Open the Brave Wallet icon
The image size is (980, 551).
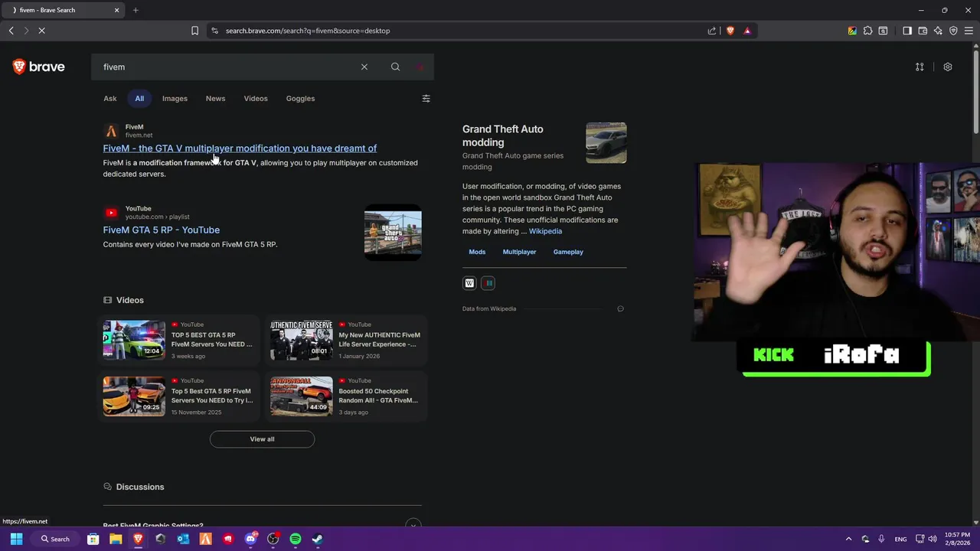click(x=923, y=31)
